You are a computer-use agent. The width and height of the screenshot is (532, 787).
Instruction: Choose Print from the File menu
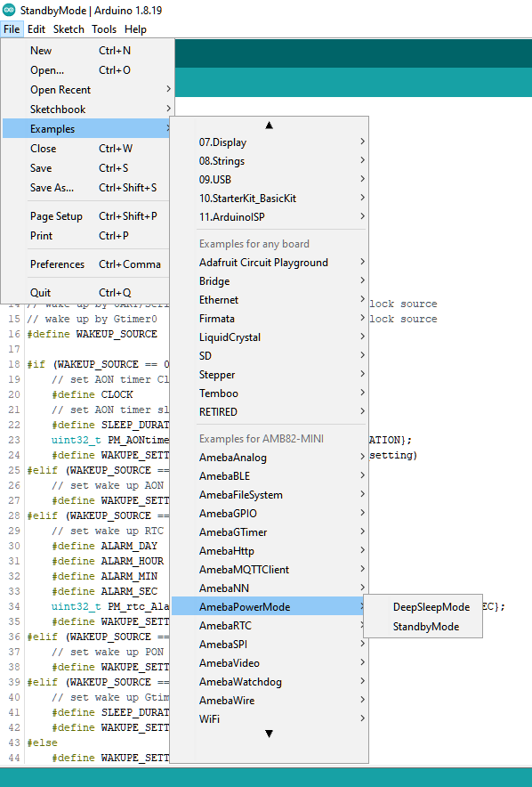tap(88, 236)
